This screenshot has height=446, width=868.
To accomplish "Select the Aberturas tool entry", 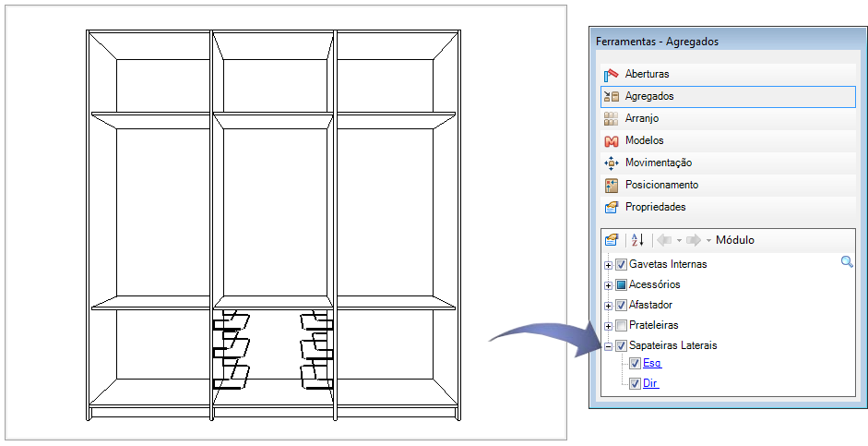I will pos(728,74).
